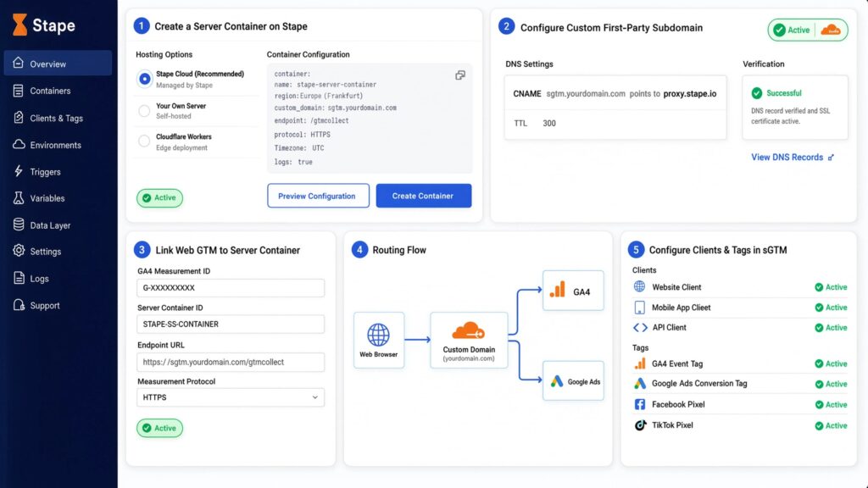Click the Server Container ID field
The image size is (868, 488).
(231, 324)
